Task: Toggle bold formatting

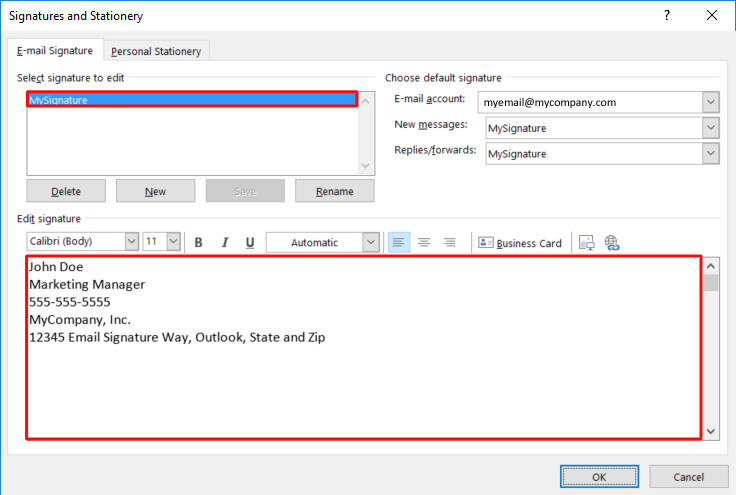Action: 198,242
